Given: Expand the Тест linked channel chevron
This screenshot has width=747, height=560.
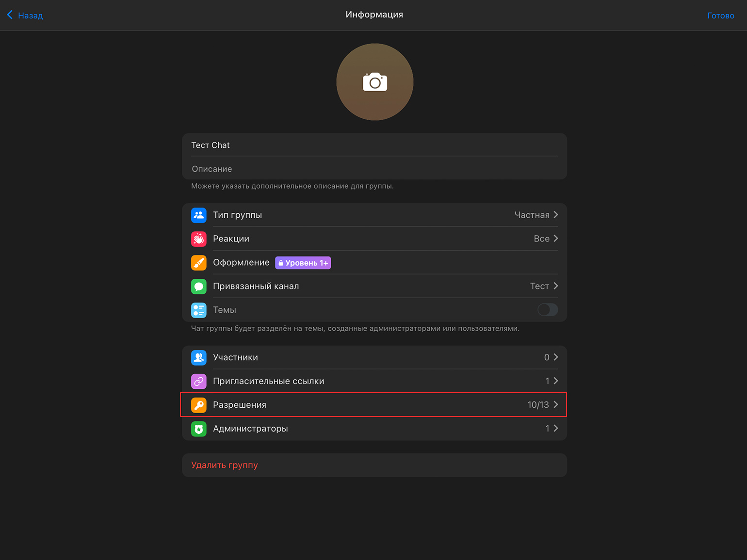Looking at the screenshot, I should tap(556, 286).
